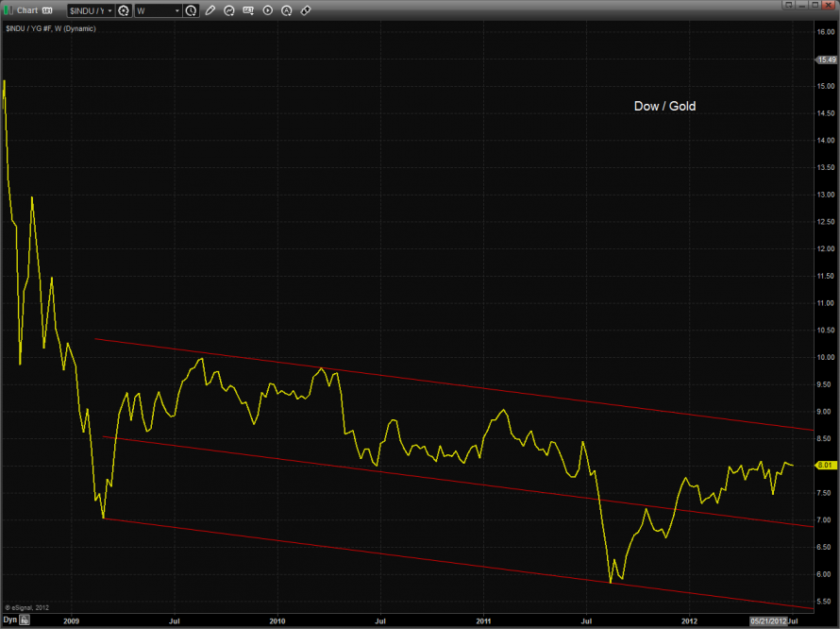
Task: Click the circled A alerts icon
Action: coord(286,10)
